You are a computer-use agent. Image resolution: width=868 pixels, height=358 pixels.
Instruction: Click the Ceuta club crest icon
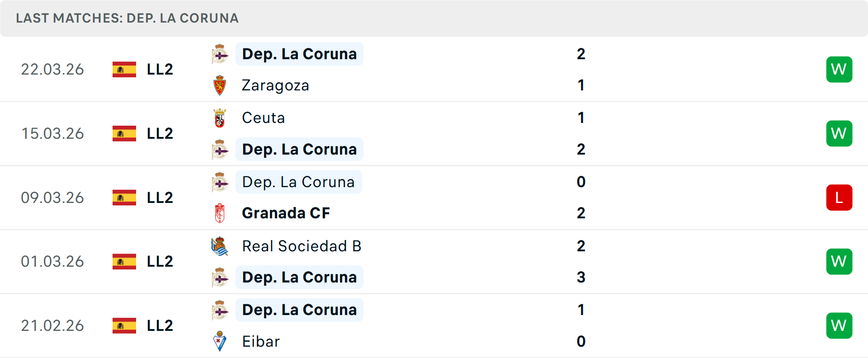click(x=220, y=118)
